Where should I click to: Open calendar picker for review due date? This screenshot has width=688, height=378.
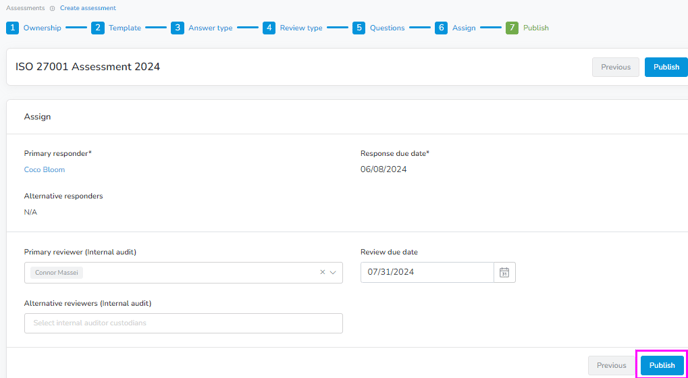505,272
